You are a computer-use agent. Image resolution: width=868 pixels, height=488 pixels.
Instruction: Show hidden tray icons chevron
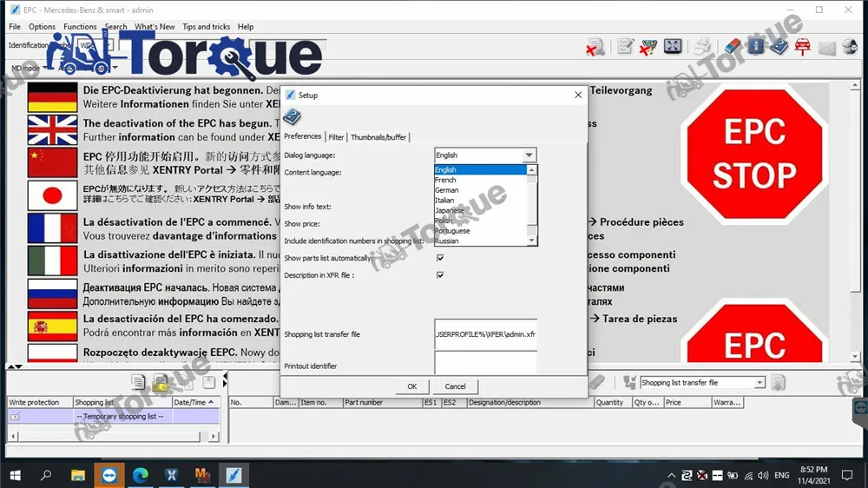coord(671,475)
